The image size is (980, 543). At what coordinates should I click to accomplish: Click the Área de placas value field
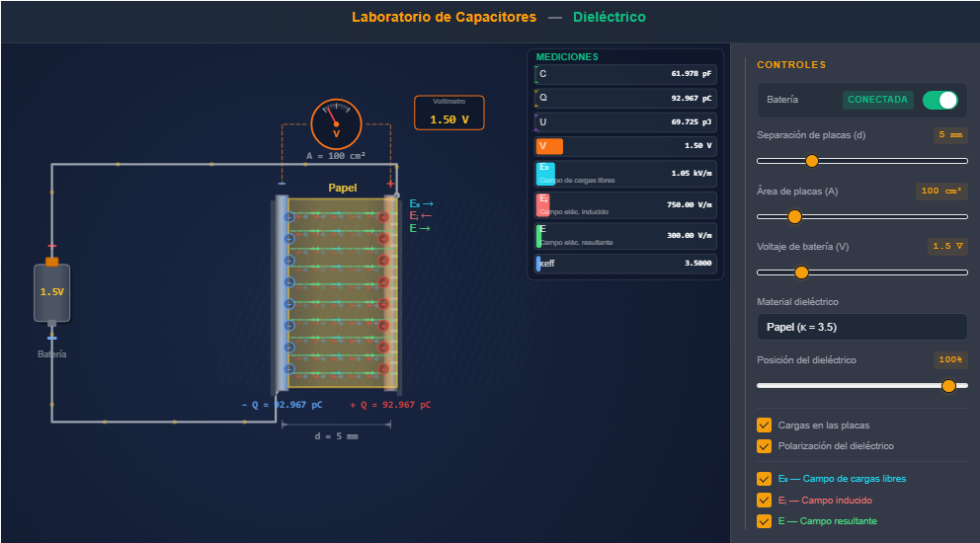click(941, 192)
